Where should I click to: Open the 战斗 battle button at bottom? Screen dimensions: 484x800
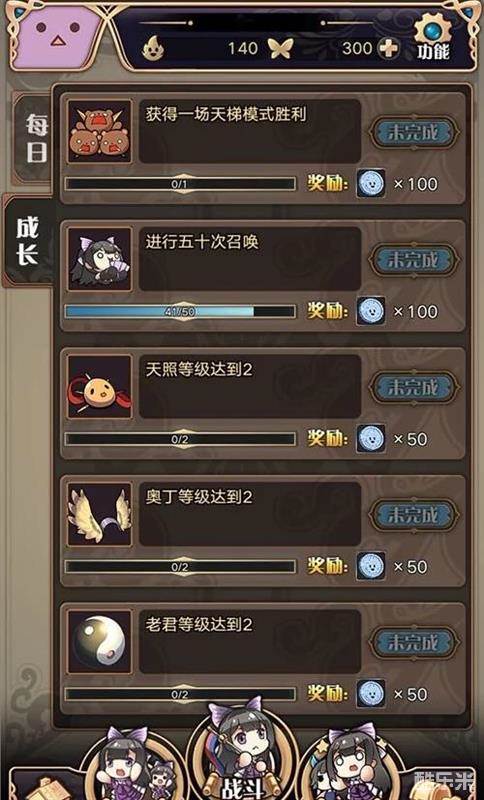tap(243, 753)
